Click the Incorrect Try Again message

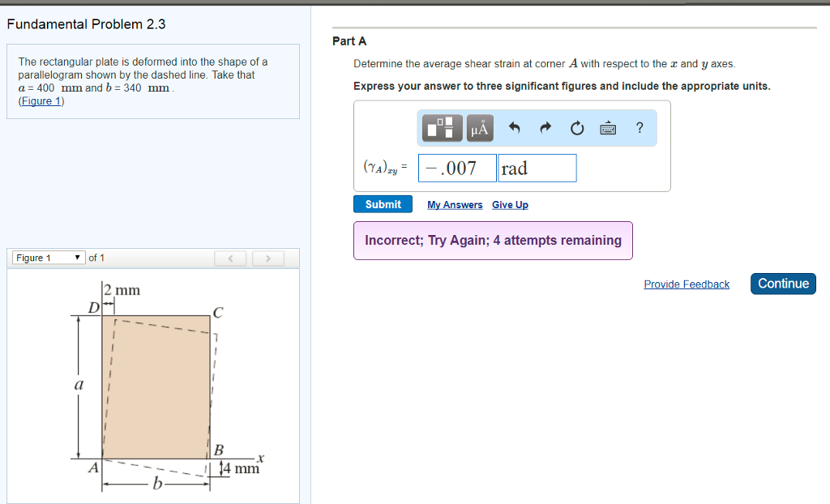click(x=493, y=241)
